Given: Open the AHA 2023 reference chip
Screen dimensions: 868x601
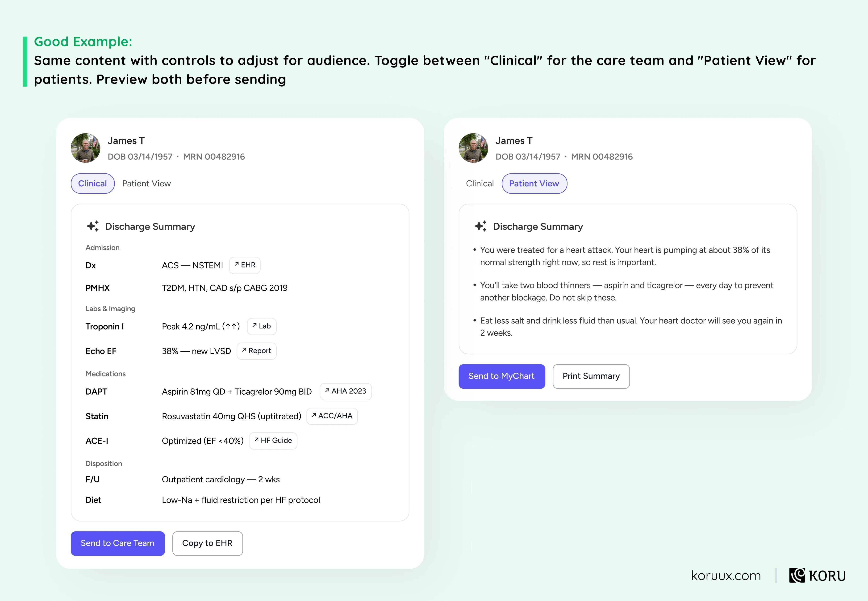Looking at the screenshot, I should click(x=346, y=391).
